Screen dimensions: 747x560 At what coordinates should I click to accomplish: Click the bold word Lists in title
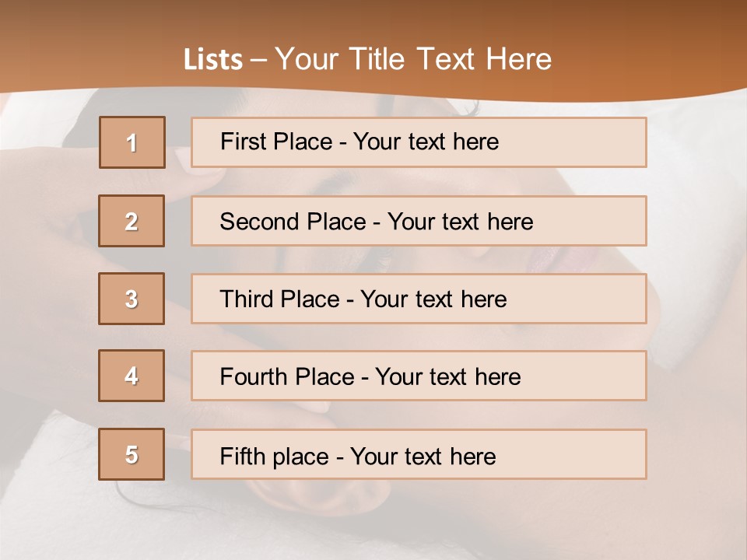click(212, 60)
